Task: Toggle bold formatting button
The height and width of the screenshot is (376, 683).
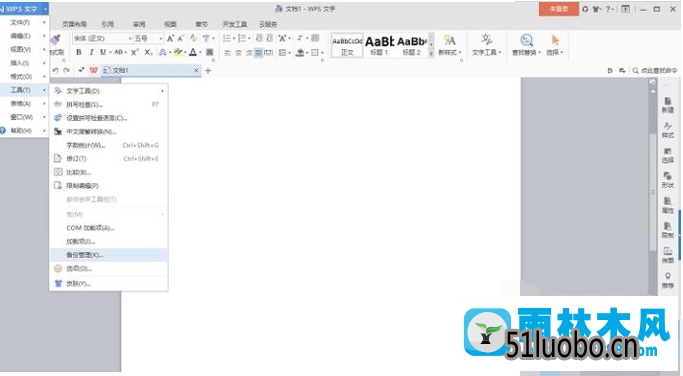Action: coord(79,52)
